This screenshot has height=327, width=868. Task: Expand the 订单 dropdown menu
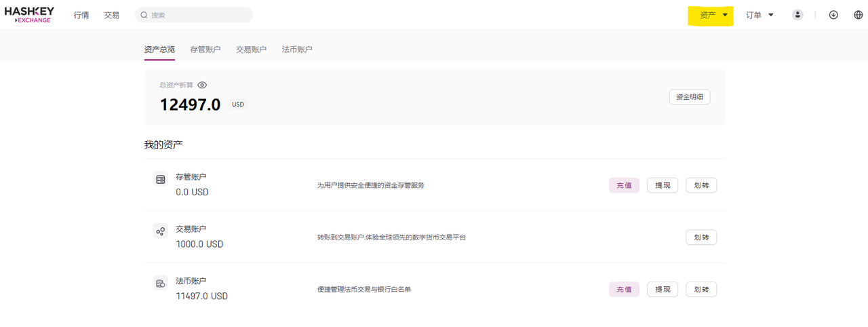(759, 15)
